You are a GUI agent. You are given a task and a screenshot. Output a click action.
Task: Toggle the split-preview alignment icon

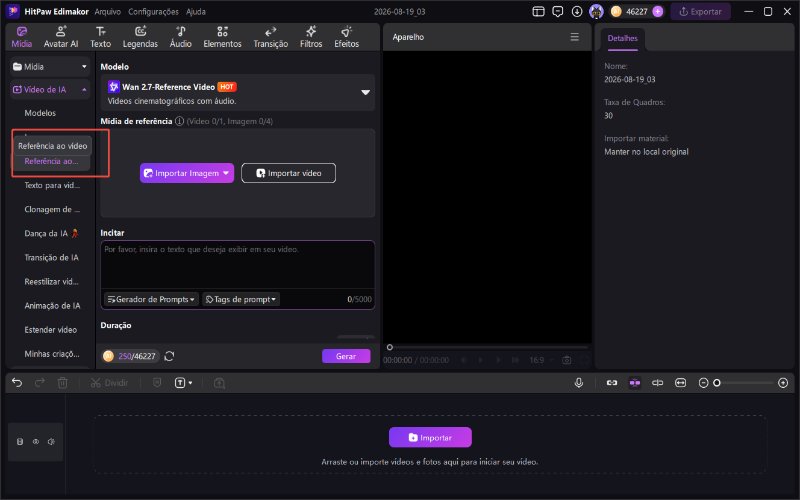tap(658, 383)
